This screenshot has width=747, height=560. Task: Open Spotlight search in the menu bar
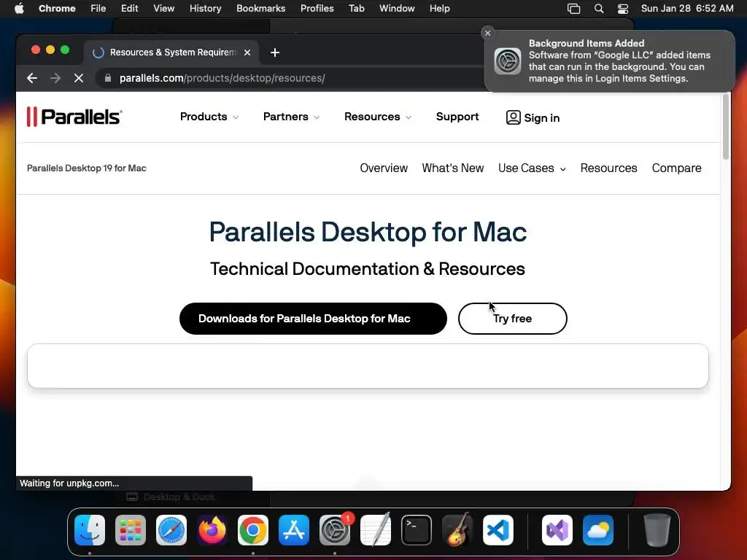tap(599, 9)
